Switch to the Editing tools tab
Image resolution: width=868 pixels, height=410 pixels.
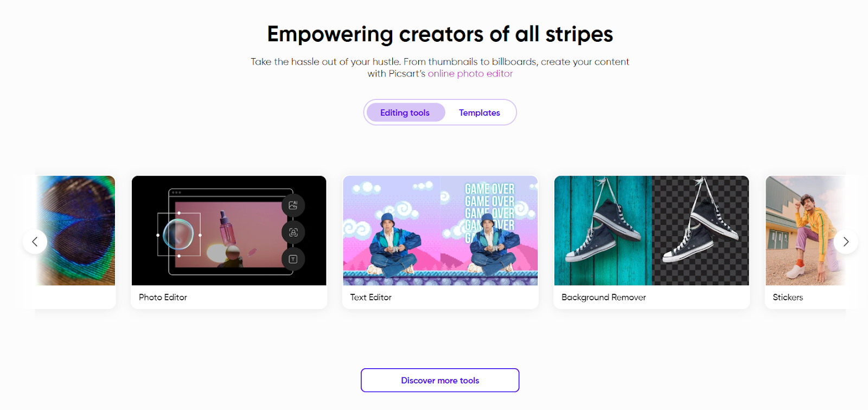(x=405, y=112)
